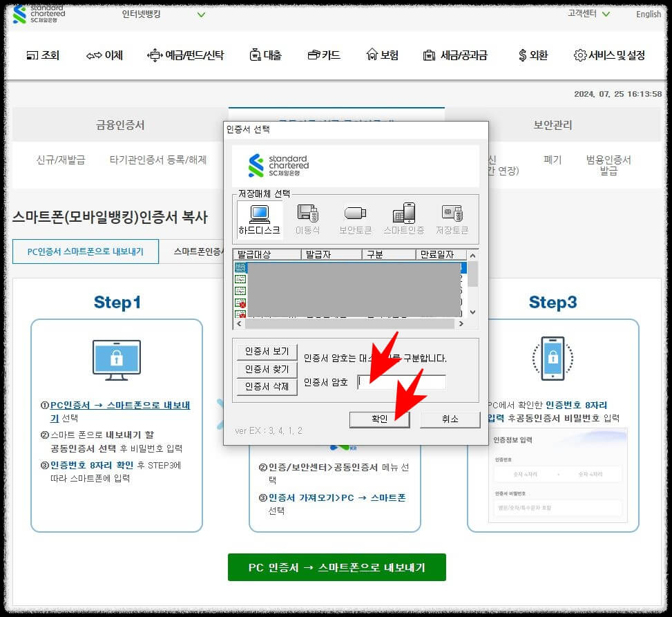Select the 이동식 removable disk icon
The image size is (672, 617).
point(308,220)
